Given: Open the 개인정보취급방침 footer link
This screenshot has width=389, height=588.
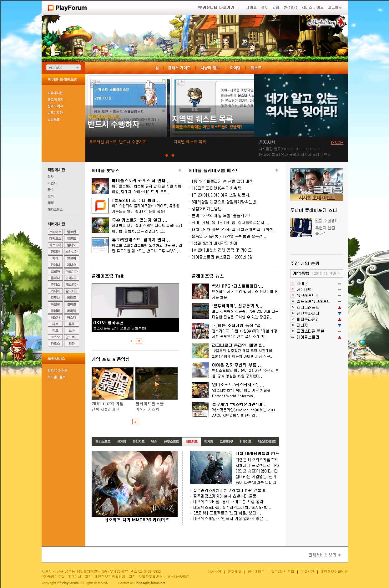Looking at the screenshot, I should coord(334,571).
